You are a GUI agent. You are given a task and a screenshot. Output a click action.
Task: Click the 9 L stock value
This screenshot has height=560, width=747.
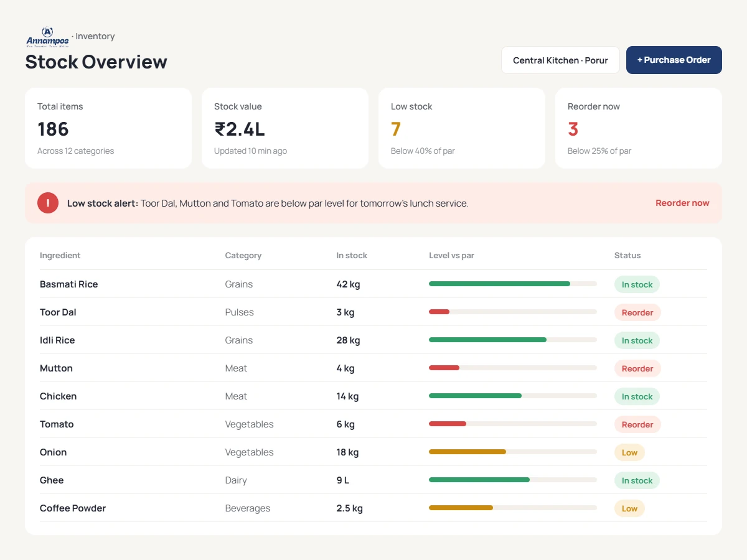[343, 480]
